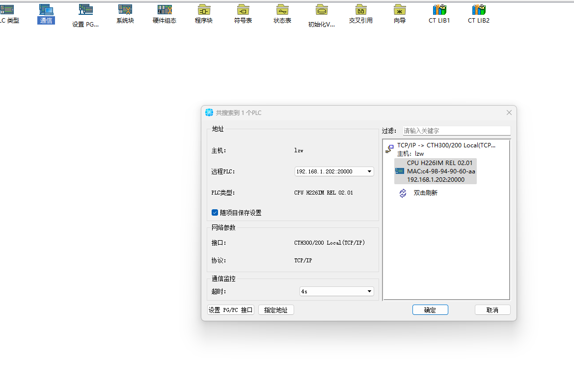Click the 主机 value lzw in 地址 group
Image resolution: width=574 pixels, height=392 pixels.
click(299, 151)
